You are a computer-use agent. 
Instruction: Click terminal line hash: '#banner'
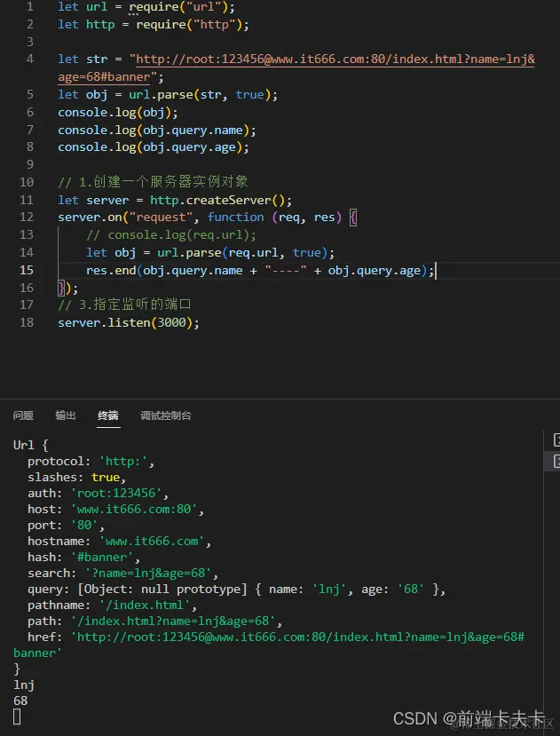point(84,558)
